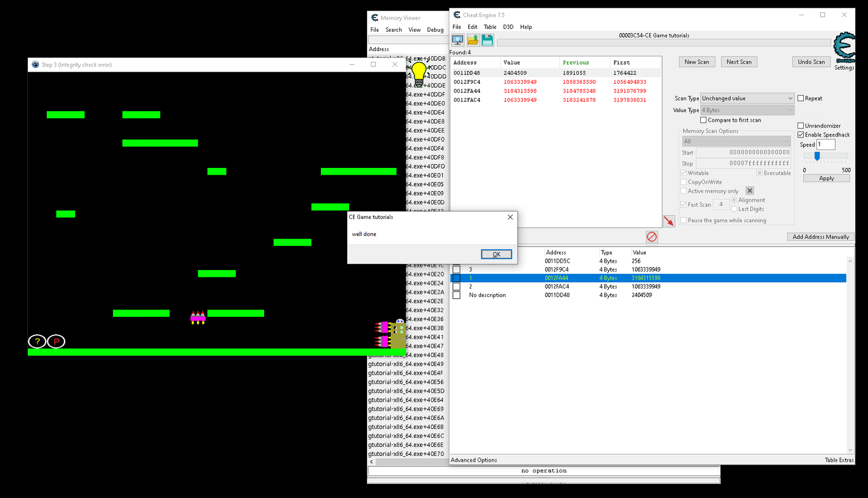Screen dimensions: 868x498
Task: Toggle the CopyOnWrite checkbox
Action: (x=683, y=182)
